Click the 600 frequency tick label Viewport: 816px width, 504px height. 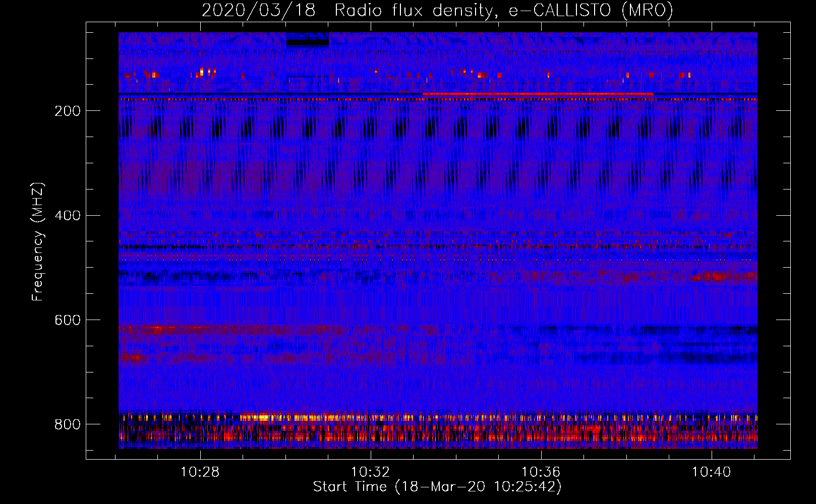tap(67, 320)
